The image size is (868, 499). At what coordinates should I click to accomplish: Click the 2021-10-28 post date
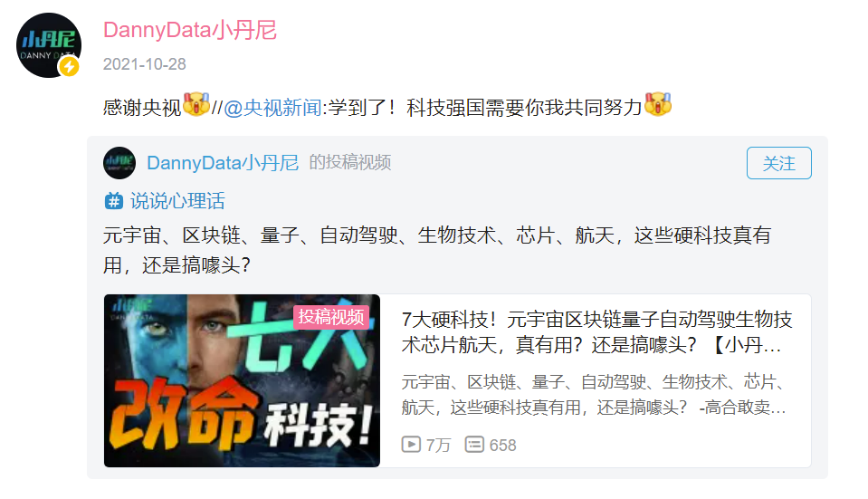pos(145,64)
